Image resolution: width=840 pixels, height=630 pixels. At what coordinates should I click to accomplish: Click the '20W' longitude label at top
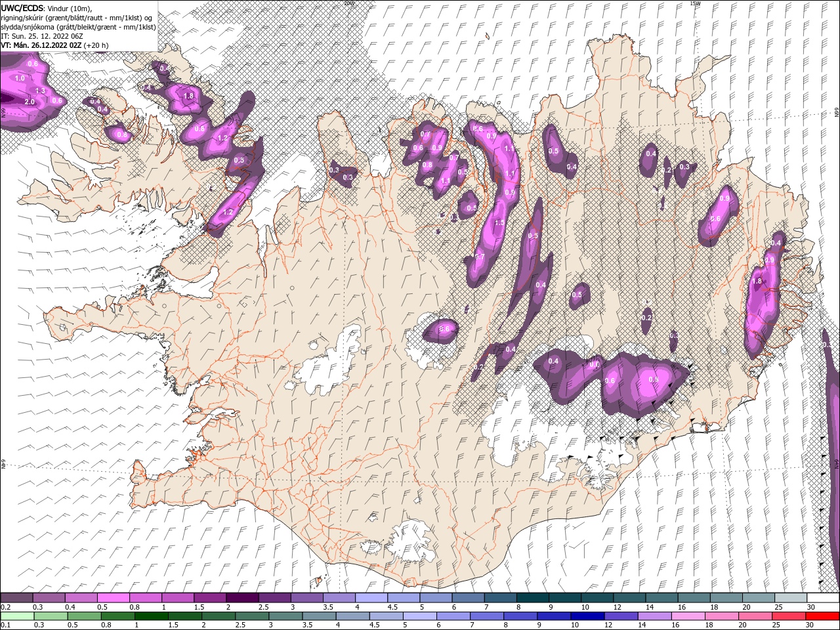[x=348, y=3]
